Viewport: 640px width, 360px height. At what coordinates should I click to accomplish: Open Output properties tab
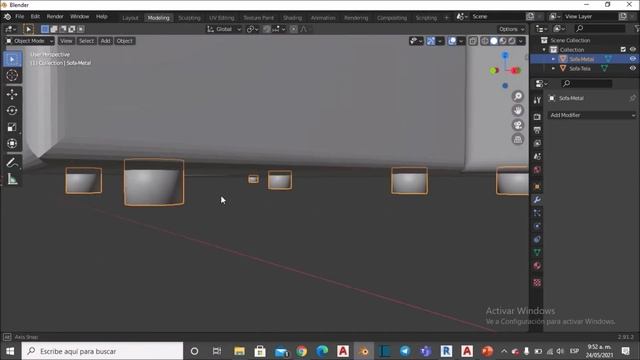click(537, 130)
